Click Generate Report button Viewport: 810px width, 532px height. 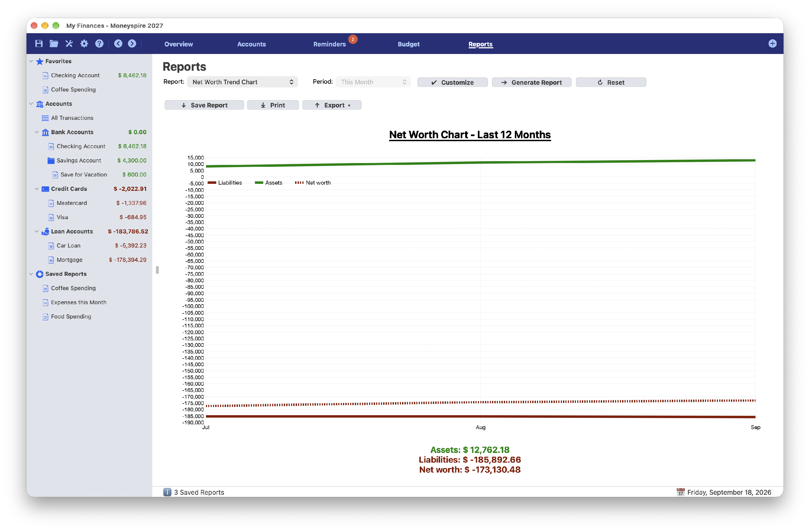531,82
